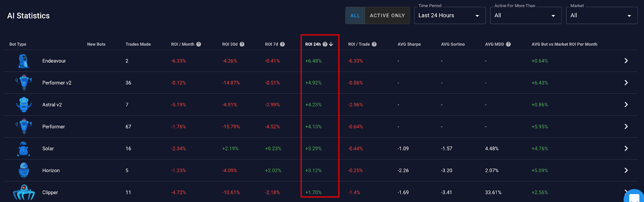Sort by New Bots column
Viewport: 644px width, 202px height.
pos(96,44)
